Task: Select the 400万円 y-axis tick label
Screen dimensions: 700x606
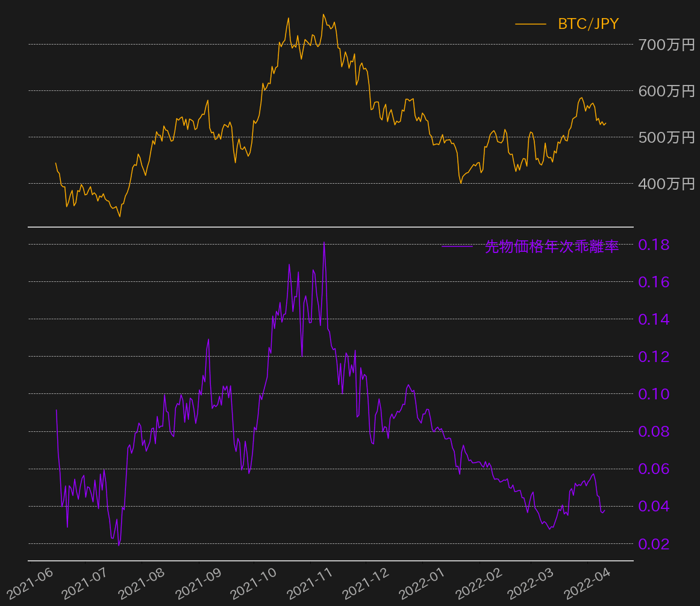Action: click(666, 184)
